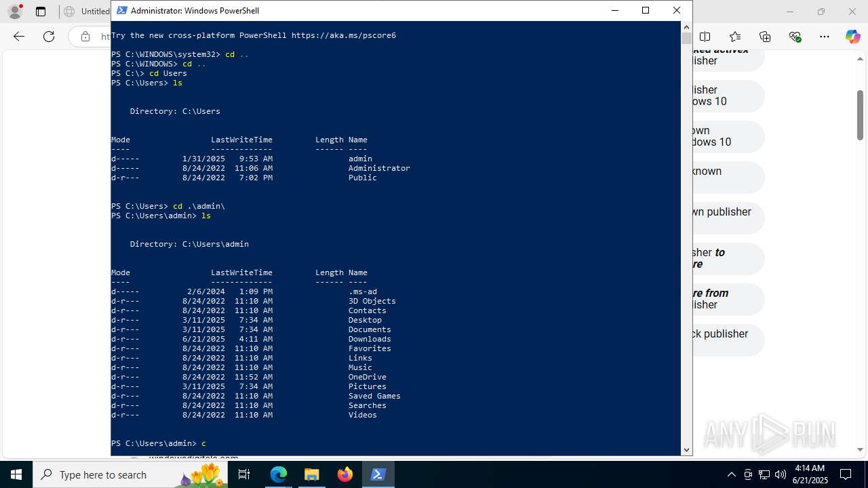Show hidden system tray icons
This screenshot has width=868, height=488.
[x=731, y=474]
